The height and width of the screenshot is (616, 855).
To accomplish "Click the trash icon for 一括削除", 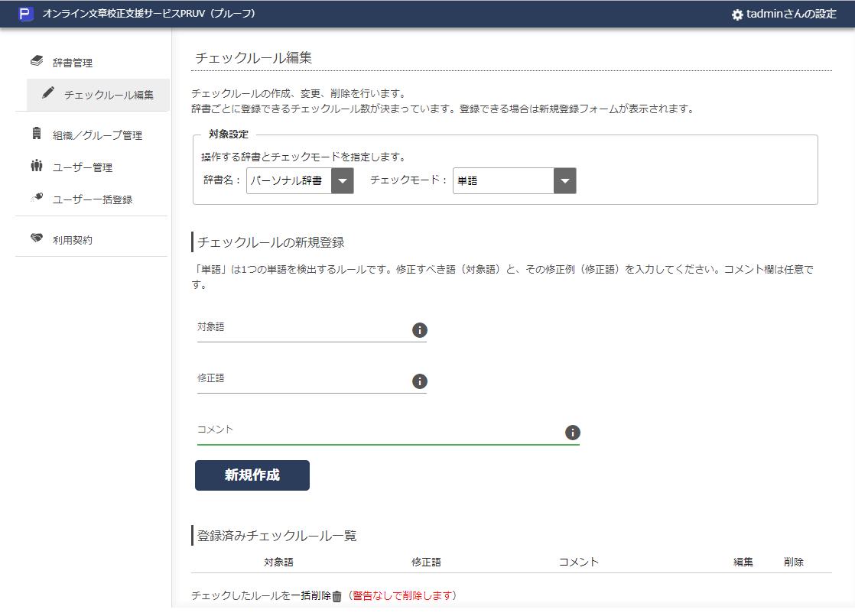I will pos(338,596).
